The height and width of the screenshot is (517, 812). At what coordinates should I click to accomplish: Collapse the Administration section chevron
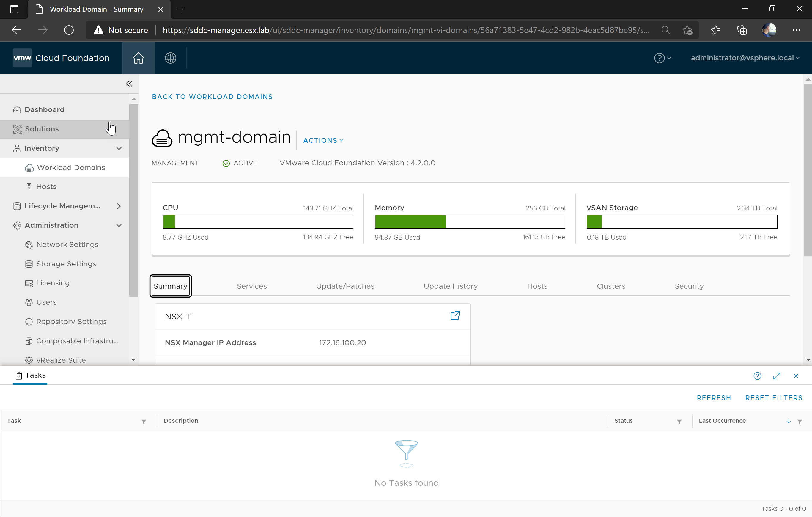pyautogui.click(x=119, y=225)
